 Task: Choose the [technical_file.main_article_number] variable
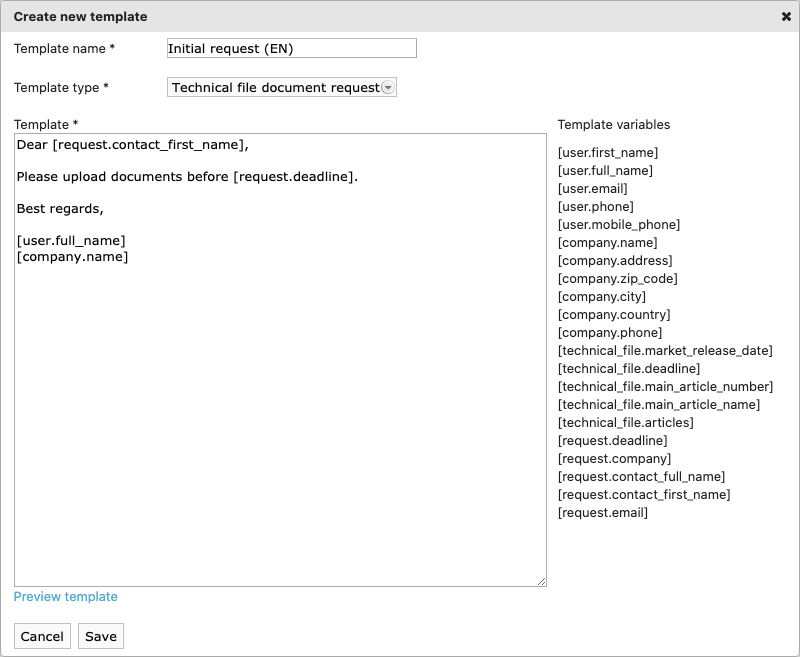pos(665,387)
